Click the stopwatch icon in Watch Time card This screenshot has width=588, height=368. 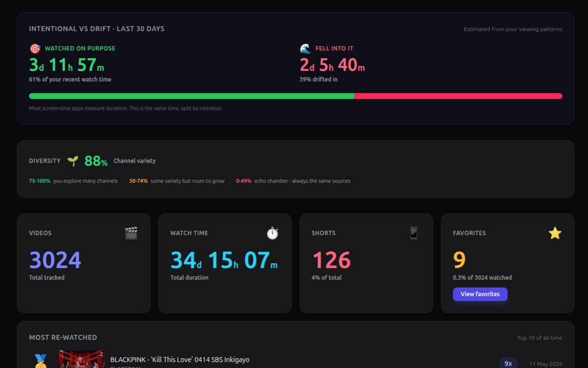272,233
